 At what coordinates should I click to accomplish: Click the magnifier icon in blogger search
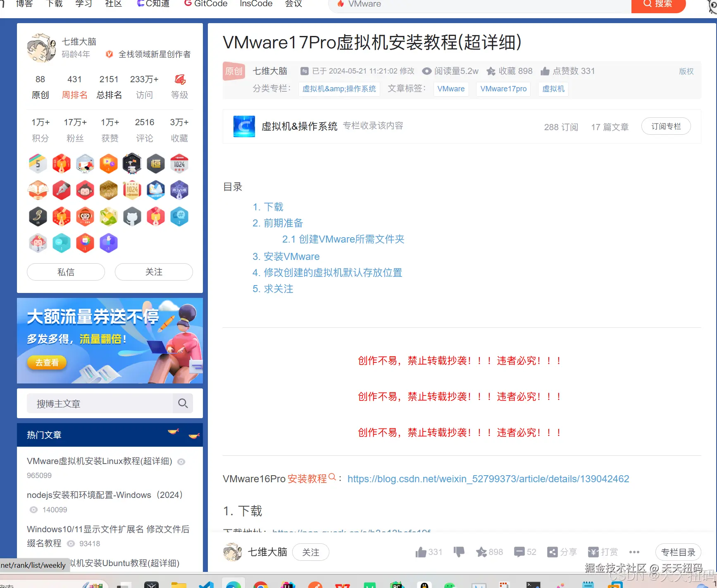(x=183, y=403)
